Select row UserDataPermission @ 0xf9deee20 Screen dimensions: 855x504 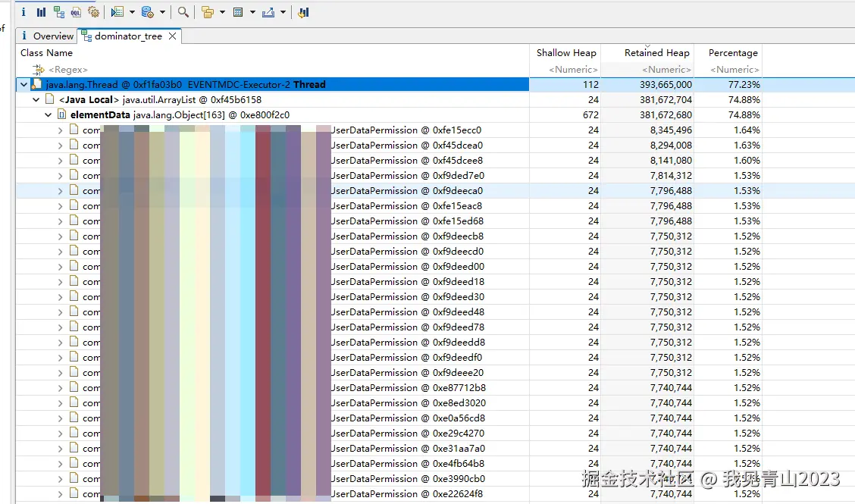[389, 373]
